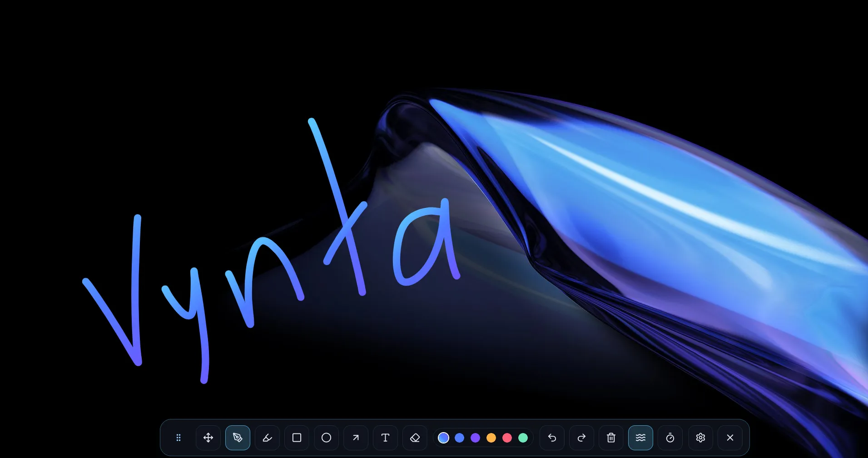Toggle the stroke smoothing option
Viewport: 868px width, 458px height.
640,438
